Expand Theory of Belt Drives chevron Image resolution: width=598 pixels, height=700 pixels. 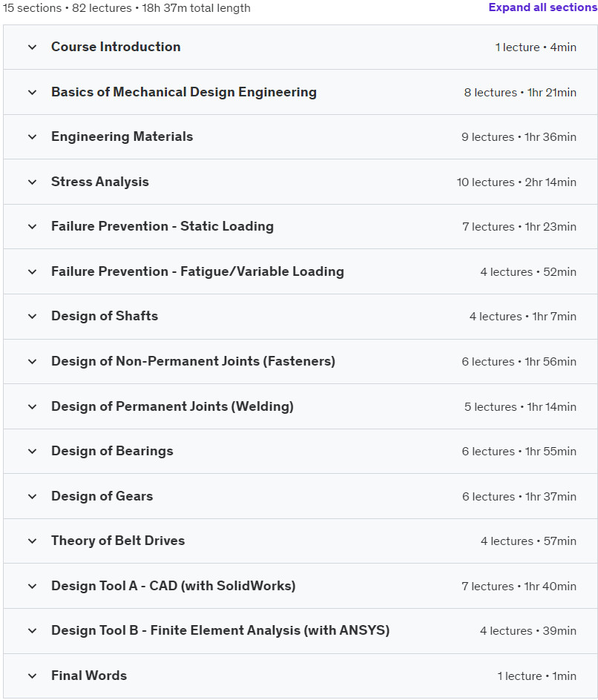click(x=32, y=541)
